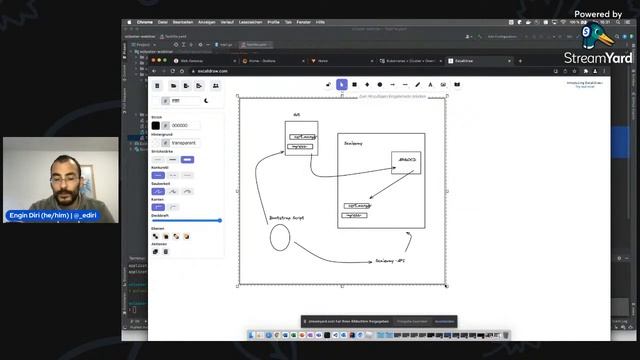Screen dimensions: 640x360
Task: Click bring to front layer icon
Action: pyautogui.click(x=186, y=236)
